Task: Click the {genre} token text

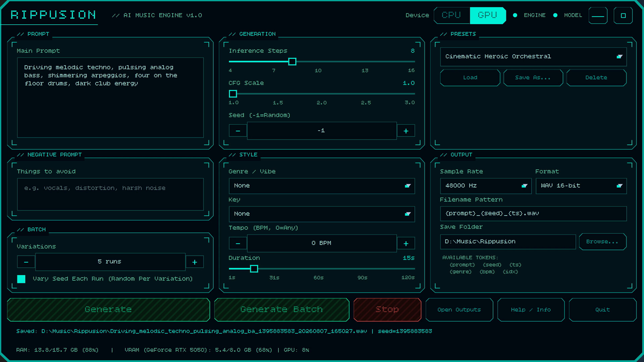Action: point(461,272)
